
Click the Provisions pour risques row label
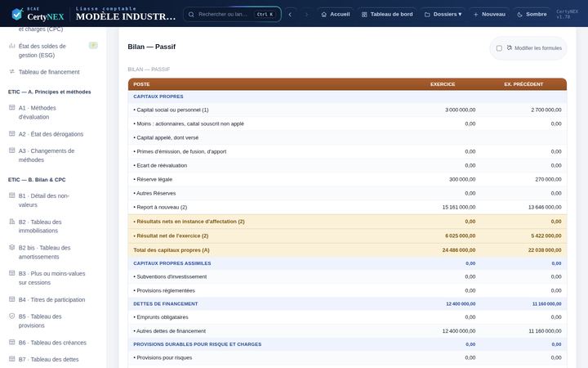point(163,357)
